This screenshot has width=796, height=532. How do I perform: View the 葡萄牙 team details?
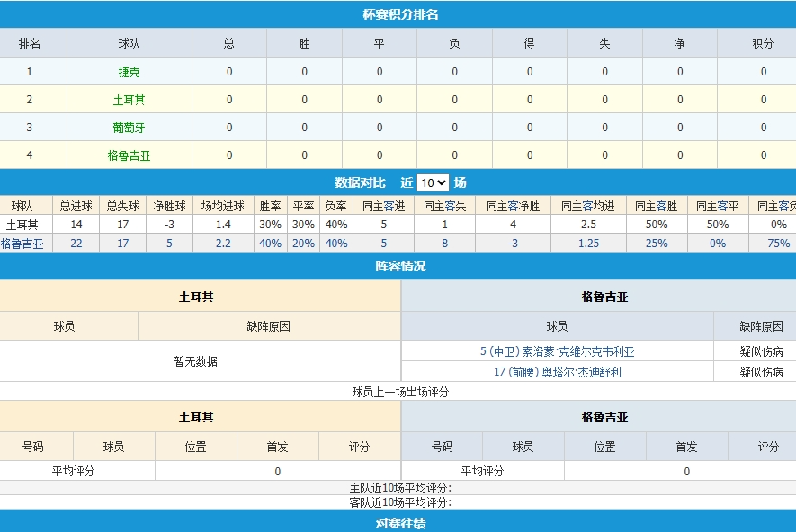pyautogui.click(x=129, y=128)
